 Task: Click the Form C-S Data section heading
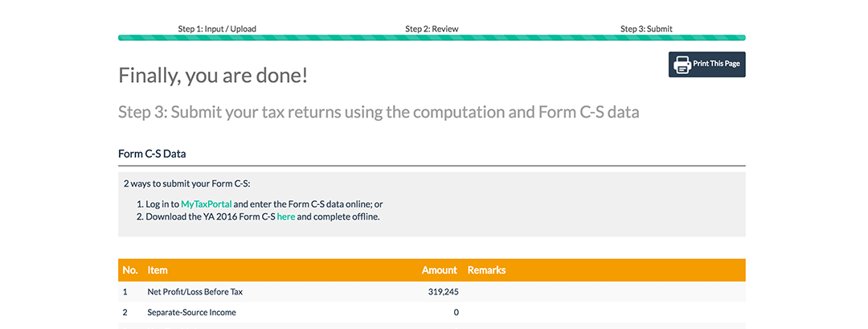[x=152, y=153]
